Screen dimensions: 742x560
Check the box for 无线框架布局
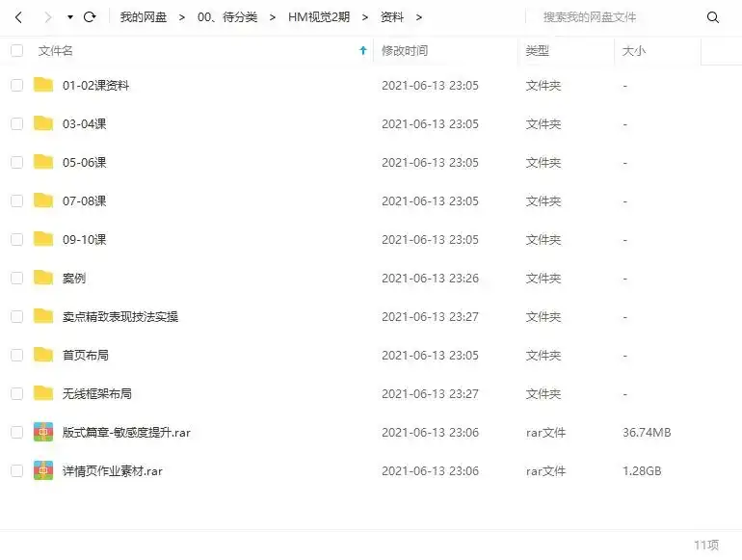coord(16,394)
